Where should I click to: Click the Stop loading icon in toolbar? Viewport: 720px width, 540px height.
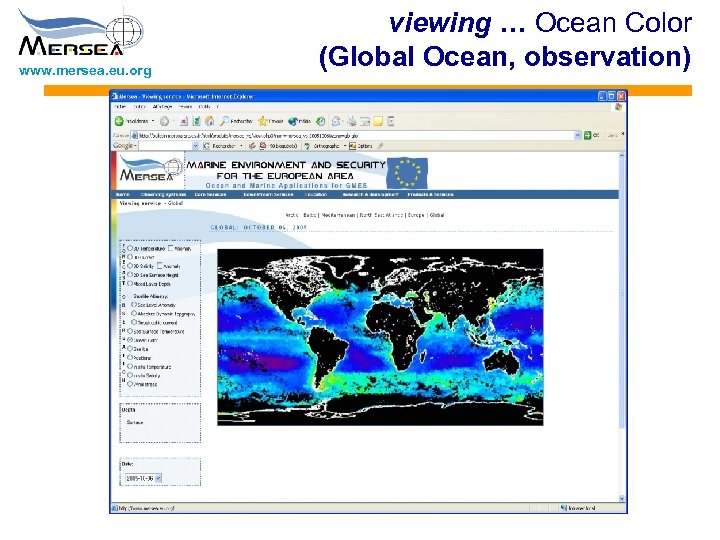point(184,121)
